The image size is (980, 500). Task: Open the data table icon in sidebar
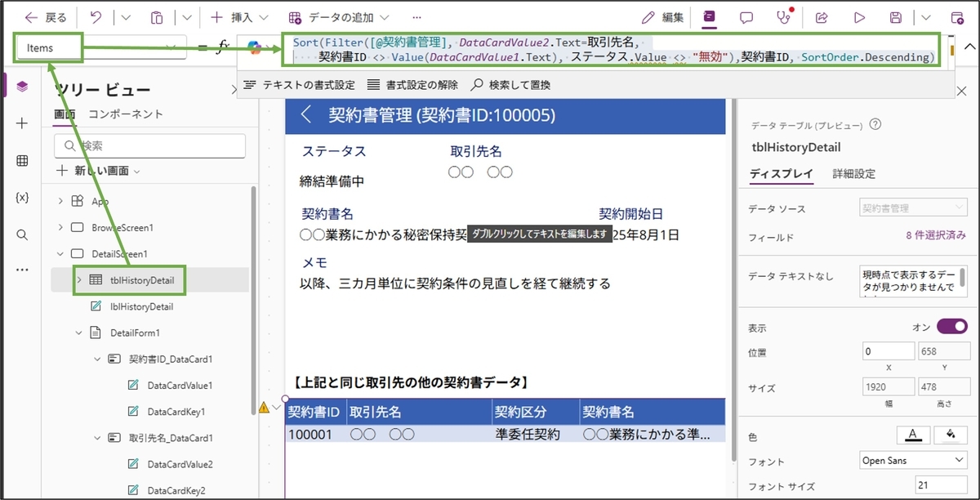[22, 161]
